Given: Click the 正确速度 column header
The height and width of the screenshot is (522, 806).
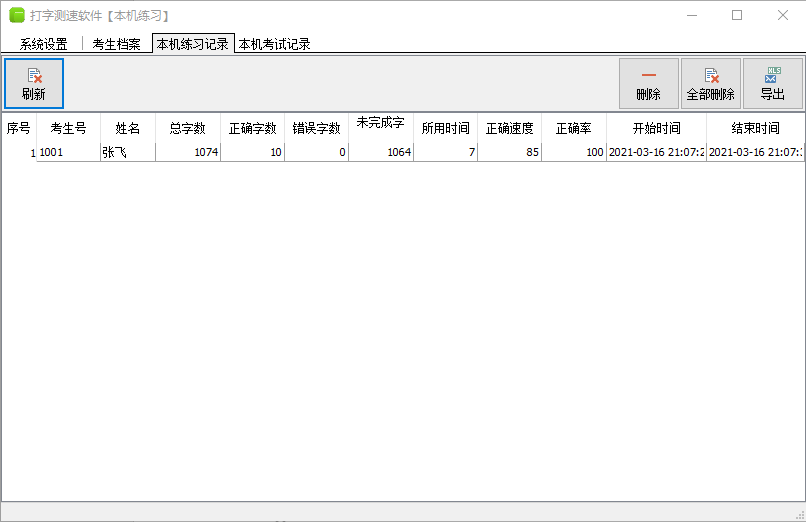Looking at the screenshot, I should (509, 128).
